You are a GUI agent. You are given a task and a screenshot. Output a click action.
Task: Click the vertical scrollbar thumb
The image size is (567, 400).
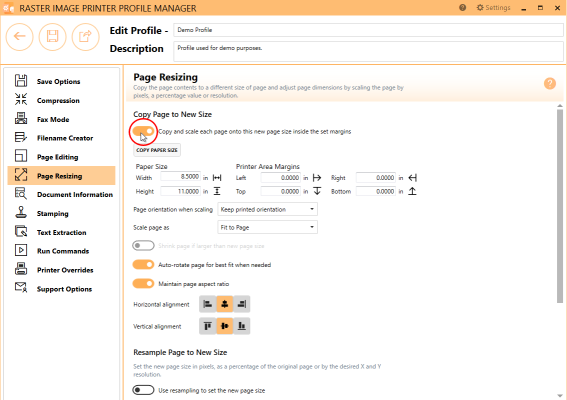(560, 206)
